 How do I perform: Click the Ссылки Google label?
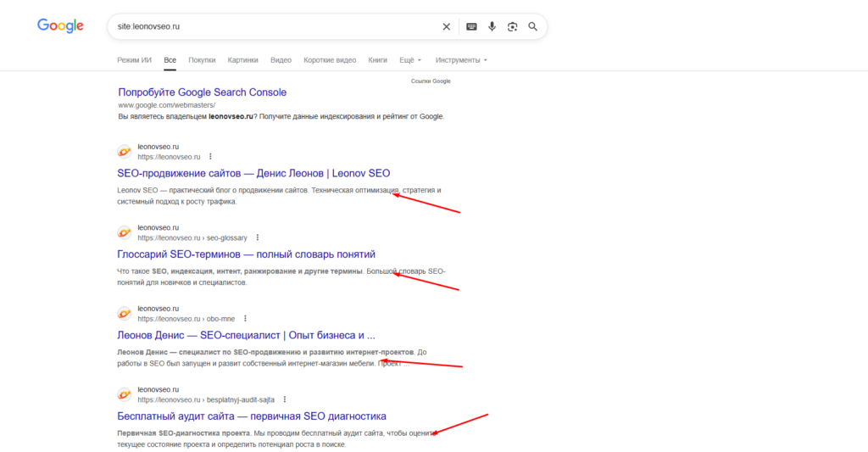tap(431, 81)
